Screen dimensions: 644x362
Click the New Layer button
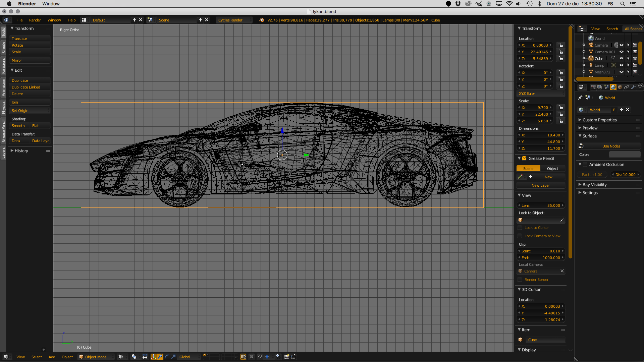pos(540,185)
